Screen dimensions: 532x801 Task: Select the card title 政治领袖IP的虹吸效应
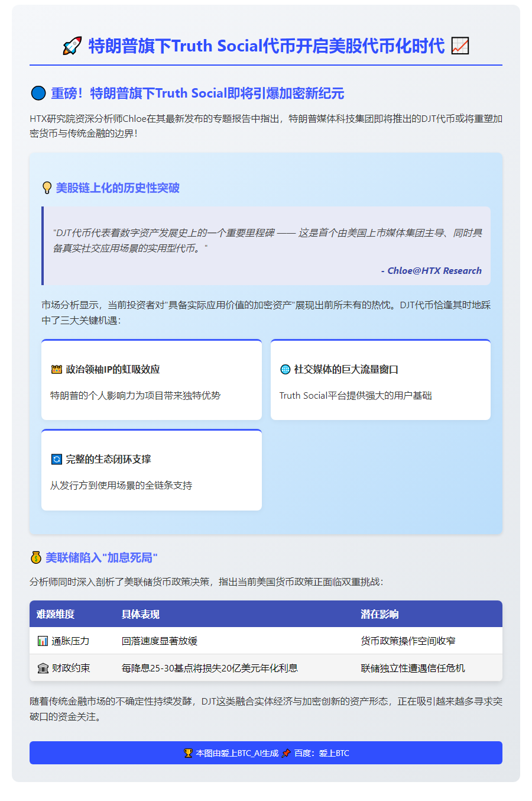pyautogui.click(x=113, y=370)
